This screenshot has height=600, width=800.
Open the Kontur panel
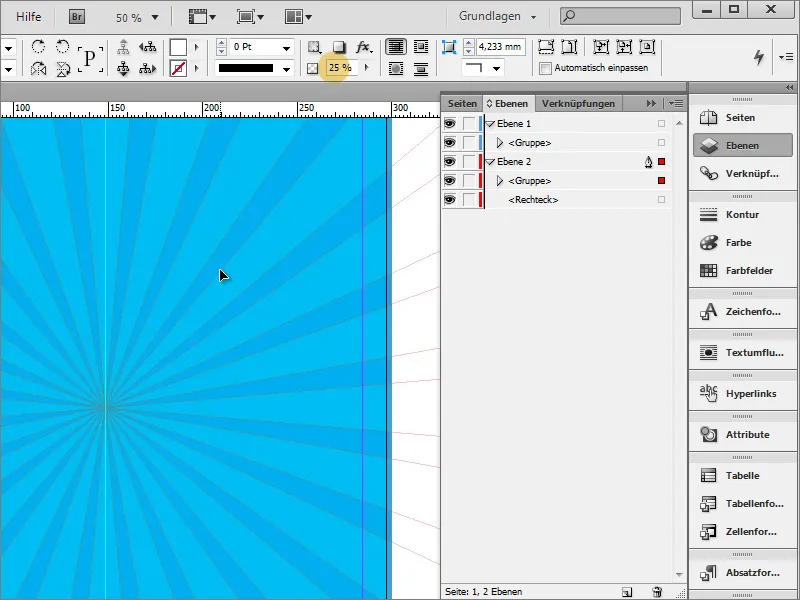[x=742, y=213]
